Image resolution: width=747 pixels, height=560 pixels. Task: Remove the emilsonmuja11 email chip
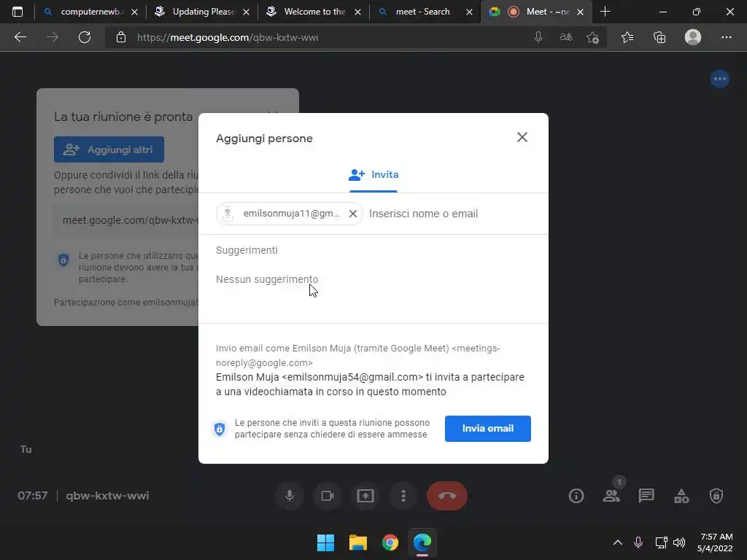(353, 214)
